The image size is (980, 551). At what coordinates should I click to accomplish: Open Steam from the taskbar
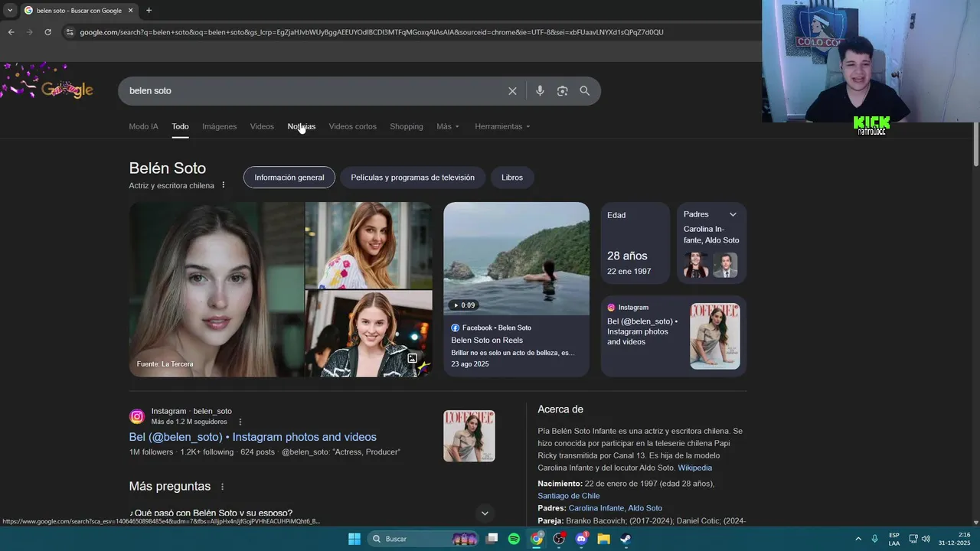[x=626, y=539]
